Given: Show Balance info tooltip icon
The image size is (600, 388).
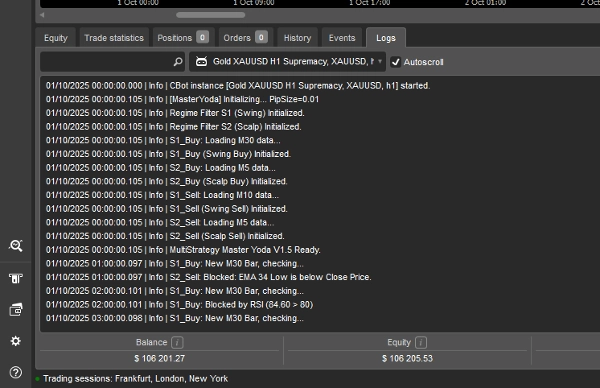Looking at the screenshot, I should click(177, 342).
